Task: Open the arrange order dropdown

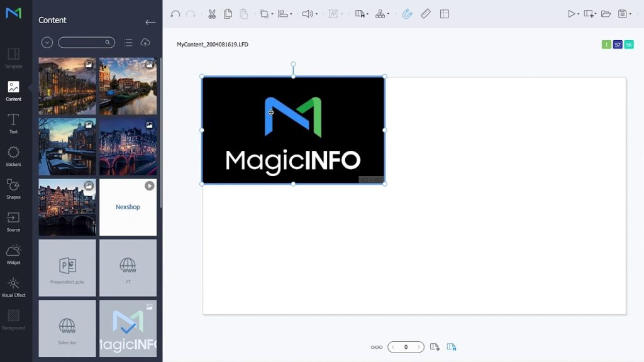Action: coord(266,14)
